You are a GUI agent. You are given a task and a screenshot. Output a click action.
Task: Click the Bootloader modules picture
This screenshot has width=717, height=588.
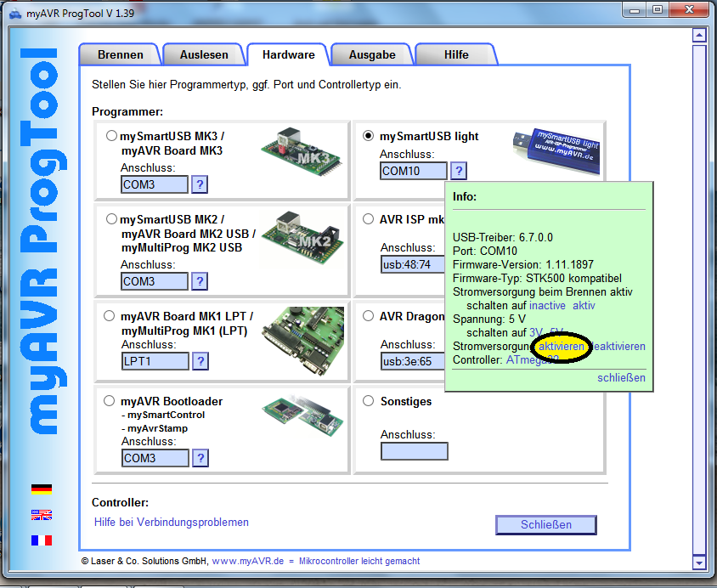coord(302,416)
